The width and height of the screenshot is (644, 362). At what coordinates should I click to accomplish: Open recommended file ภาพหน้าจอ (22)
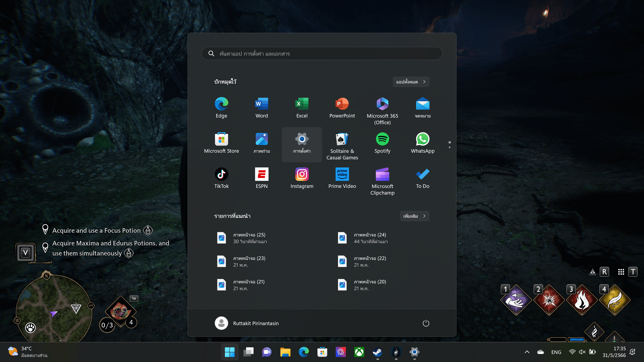point(382,262)
